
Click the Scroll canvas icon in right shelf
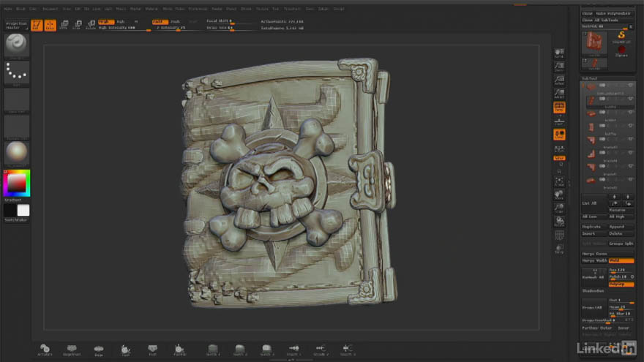coord(559,53)
